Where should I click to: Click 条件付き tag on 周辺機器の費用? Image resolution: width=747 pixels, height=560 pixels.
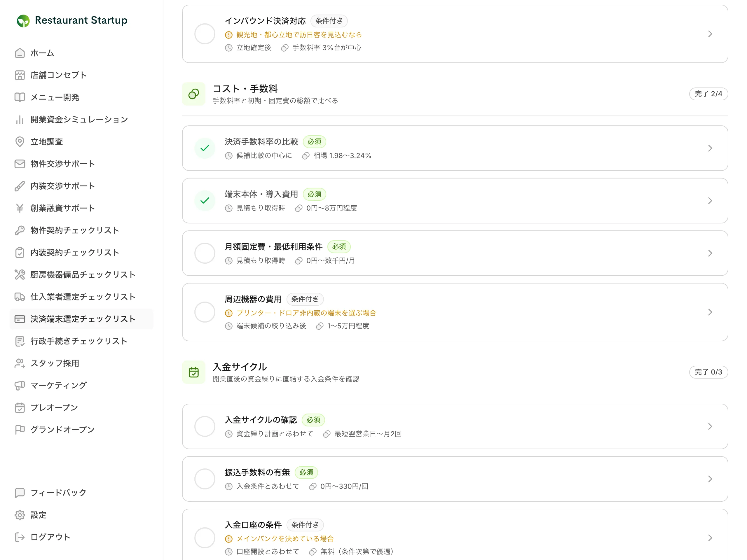(305, 299)
